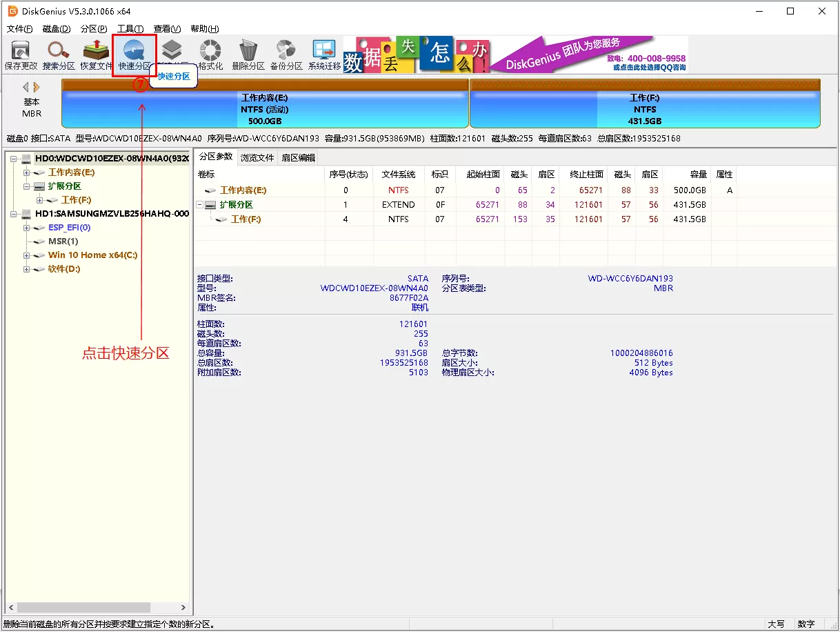Screen dimensions: 840x632
Task: Click the 格式化 (Format) toolbar icon
Action: (210, 55)
